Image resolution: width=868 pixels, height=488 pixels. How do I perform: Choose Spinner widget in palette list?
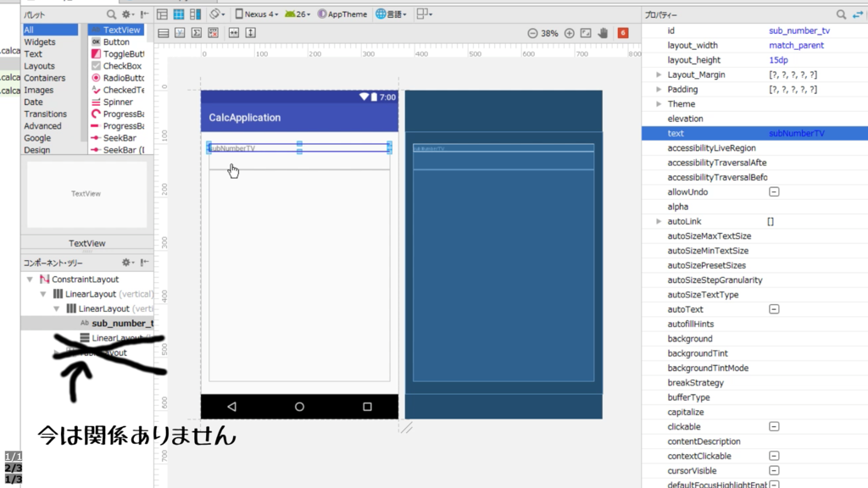[116, 102]
